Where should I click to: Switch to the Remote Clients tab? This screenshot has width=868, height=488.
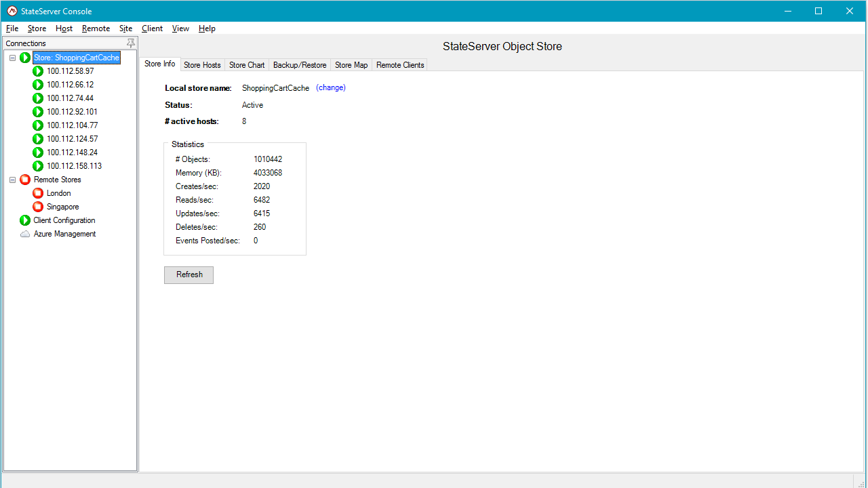(400, 65)
